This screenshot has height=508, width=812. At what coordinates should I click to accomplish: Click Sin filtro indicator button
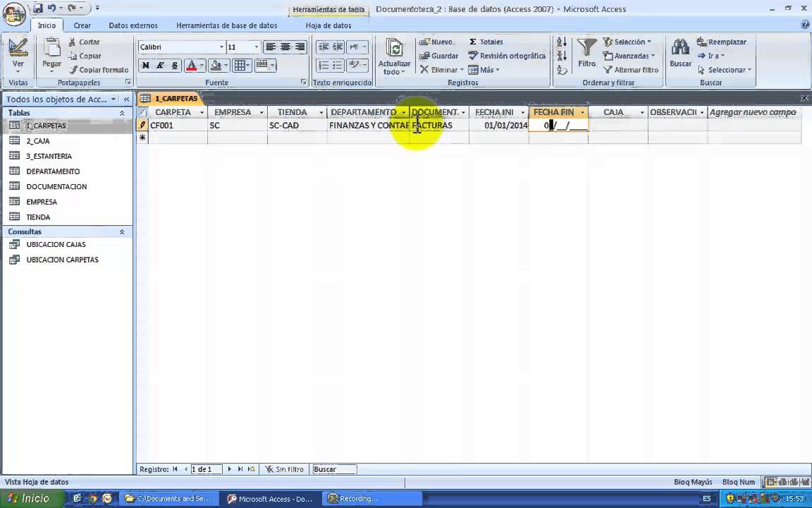coord(285,469)
